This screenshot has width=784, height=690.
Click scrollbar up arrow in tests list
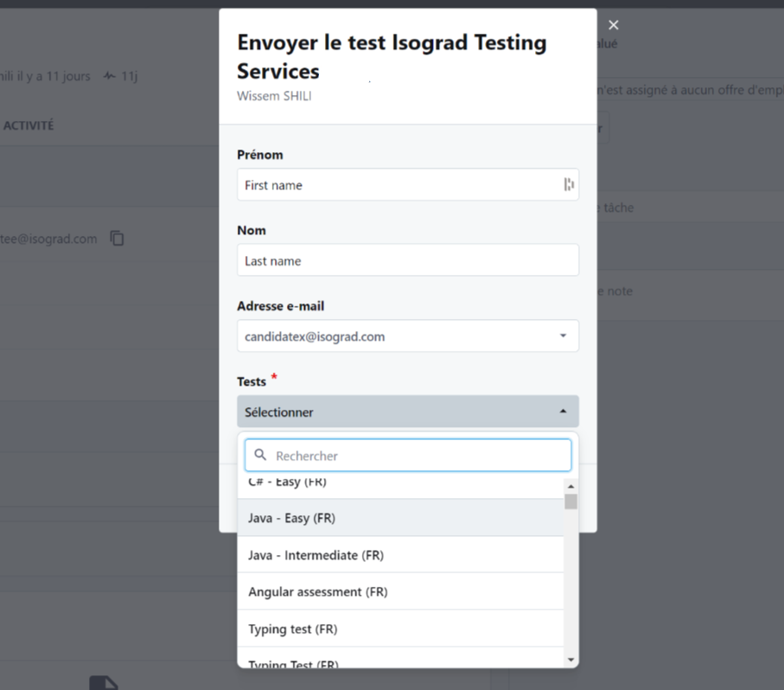571,486
